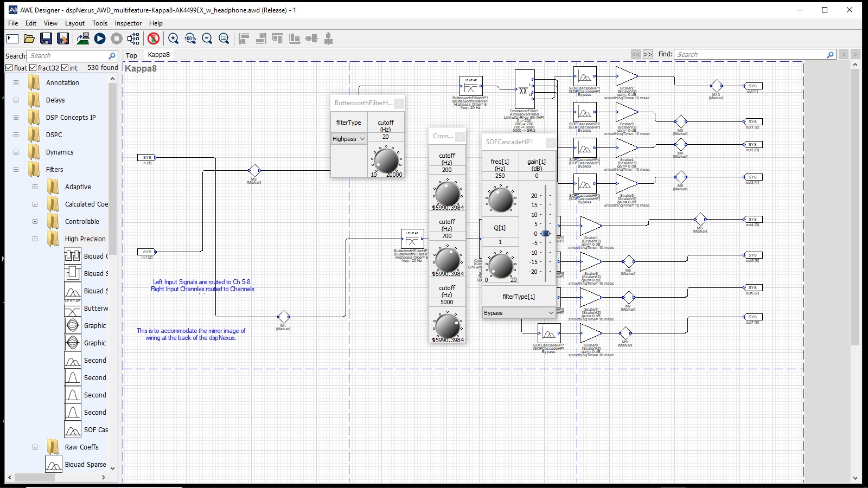
Task: Disable the int type checkbox
Action: [x=65, y=68]
